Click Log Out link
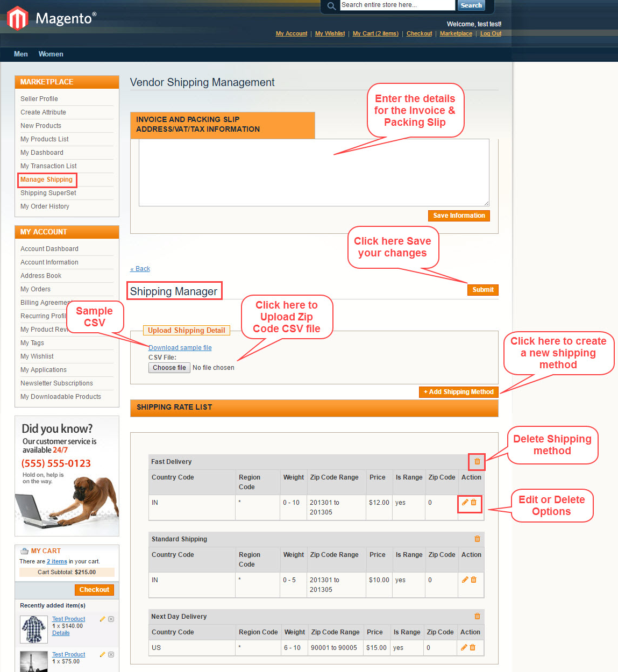This screenshot has height=672, width=618. (x=491, y=33)
